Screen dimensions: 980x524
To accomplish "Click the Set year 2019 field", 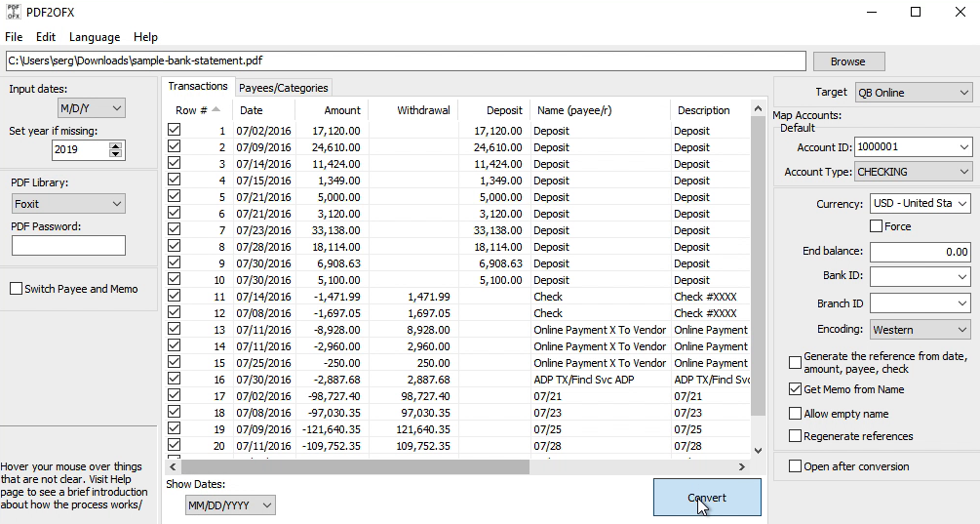I will click(81, 149).
